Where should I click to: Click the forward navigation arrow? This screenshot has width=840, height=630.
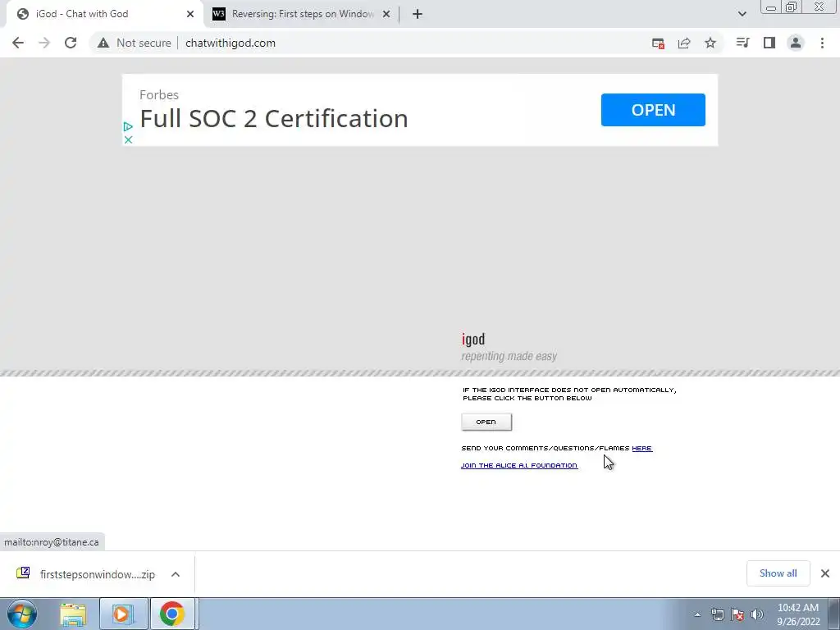point(44,43)
